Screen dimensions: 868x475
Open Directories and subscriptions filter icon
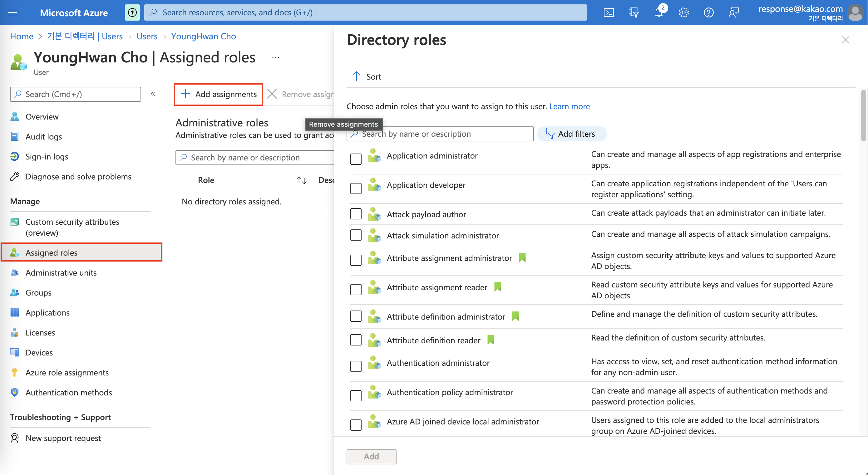(634, 12)
